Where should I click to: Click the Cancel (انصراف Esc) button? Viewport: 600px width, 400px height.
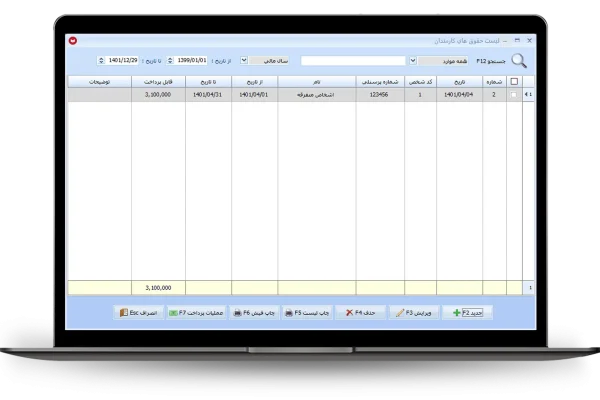[138, 312]
